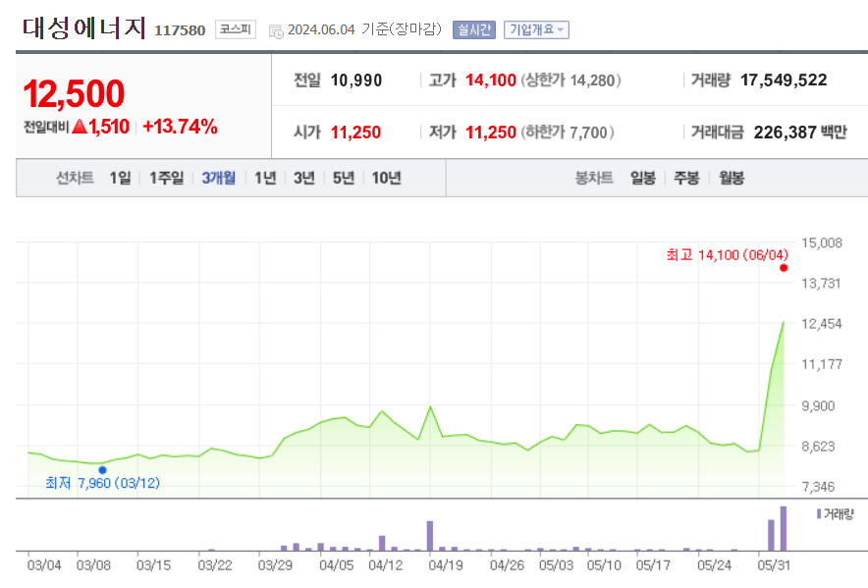Switch to 주봉 weekly candle chart
Screen dimensions: 868x588
point(686,178)
